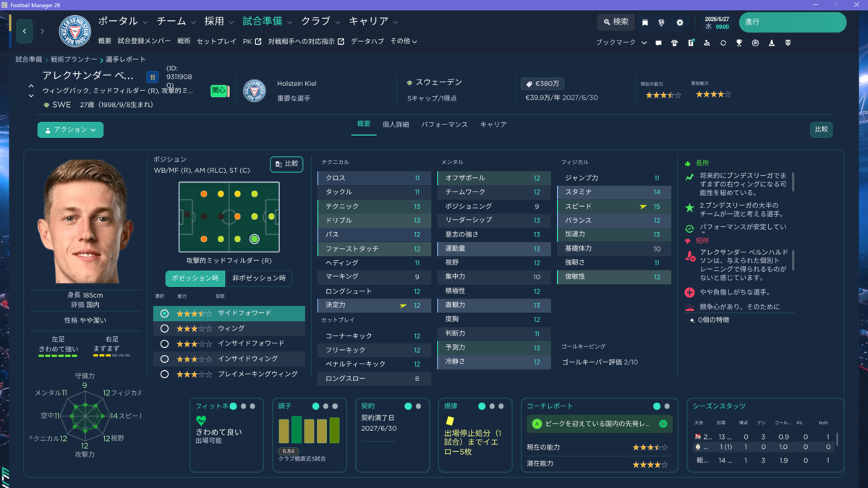The image size is (868, 488).
Task: Click the circular arrows shortcut icon
Action: click(x=723, y=43)
